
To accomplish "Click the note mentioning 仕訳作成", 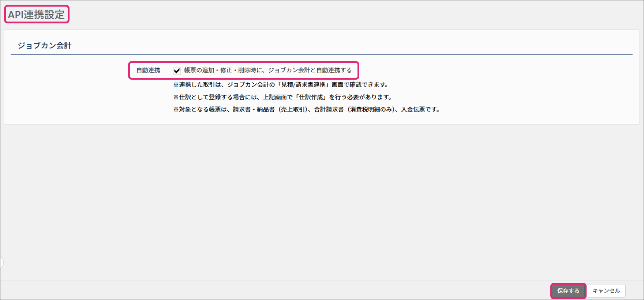I will 282,97.
